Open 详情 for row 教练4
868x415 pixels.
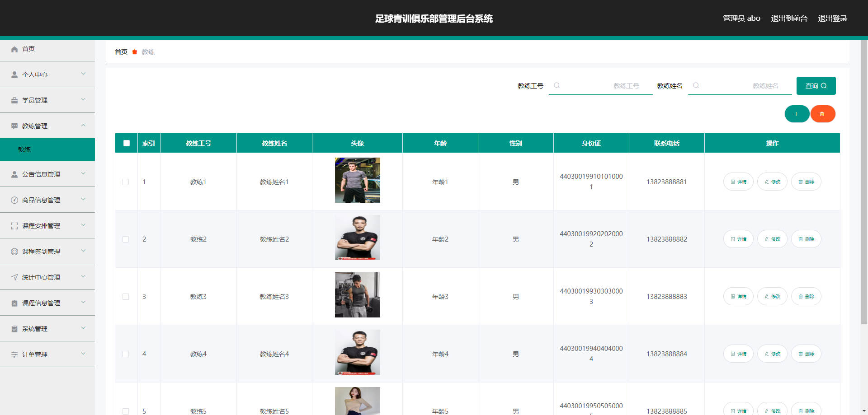738,354
